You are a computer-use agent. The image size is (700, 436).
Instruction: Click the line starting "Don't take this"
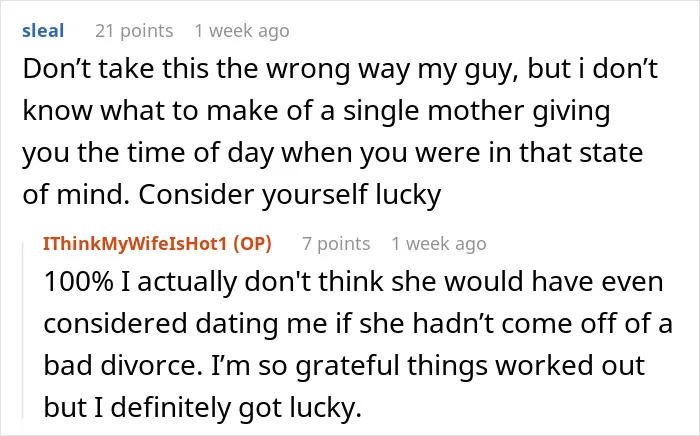tap(340, 71)
